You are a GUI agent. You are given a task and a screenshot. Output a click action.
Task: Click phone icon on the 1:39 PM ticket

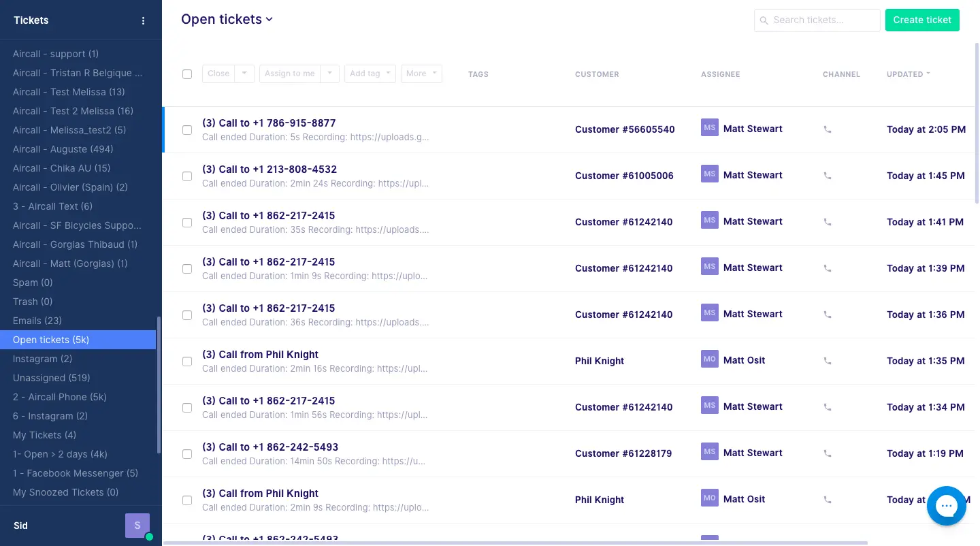tap(828, 268)
